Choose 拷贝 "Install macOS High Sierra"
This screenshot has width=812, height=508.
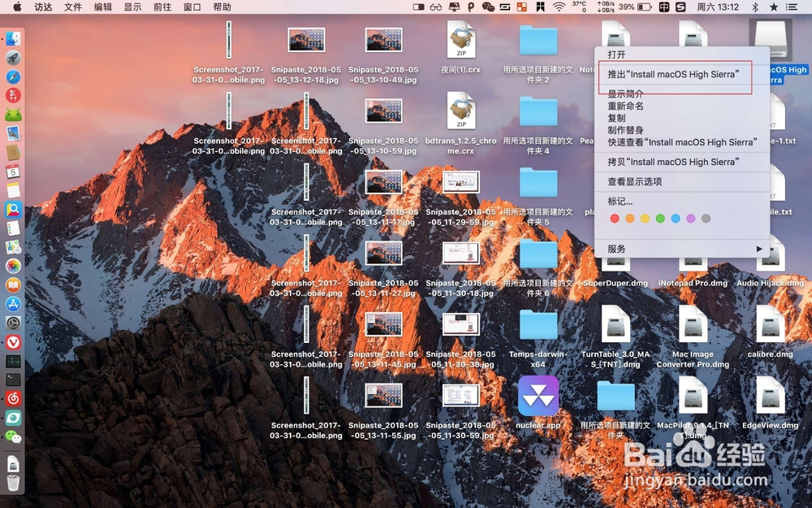click(x=681, y=162)
